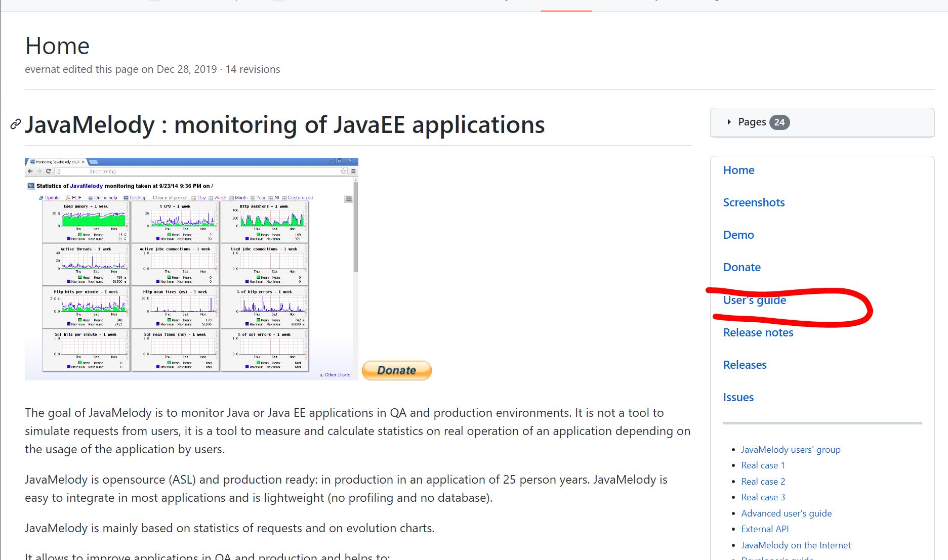Click the Update refresh icon

(40, 197)
